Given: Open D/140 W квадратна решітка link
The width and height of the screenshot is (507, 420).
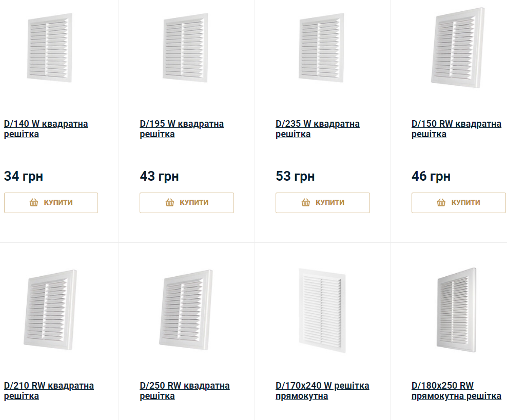Looking at the screenshot, I should 46,129.
